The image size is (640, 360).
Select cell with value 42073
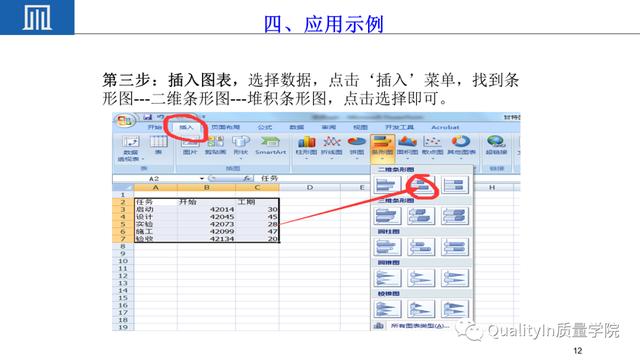pyautogui.click(x=207, y=224)
